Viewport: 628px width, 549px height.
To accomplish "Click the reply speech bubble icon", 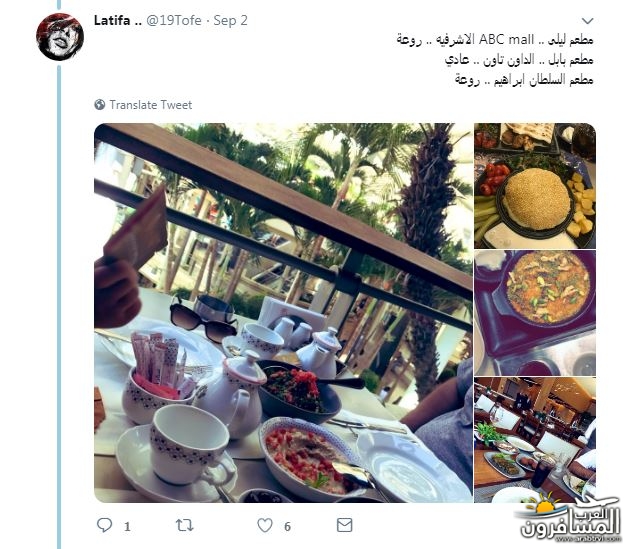I will click(105, 525).
